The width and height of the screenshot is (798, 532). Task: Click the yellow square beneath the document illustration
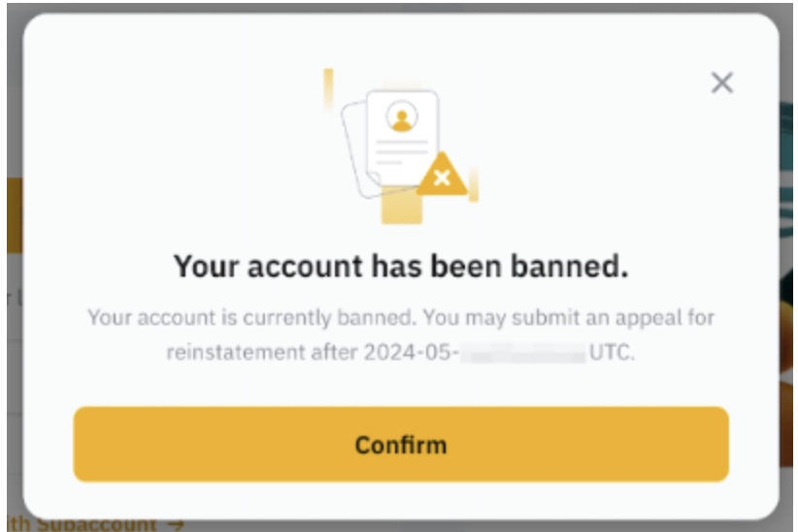pos(402,205)
